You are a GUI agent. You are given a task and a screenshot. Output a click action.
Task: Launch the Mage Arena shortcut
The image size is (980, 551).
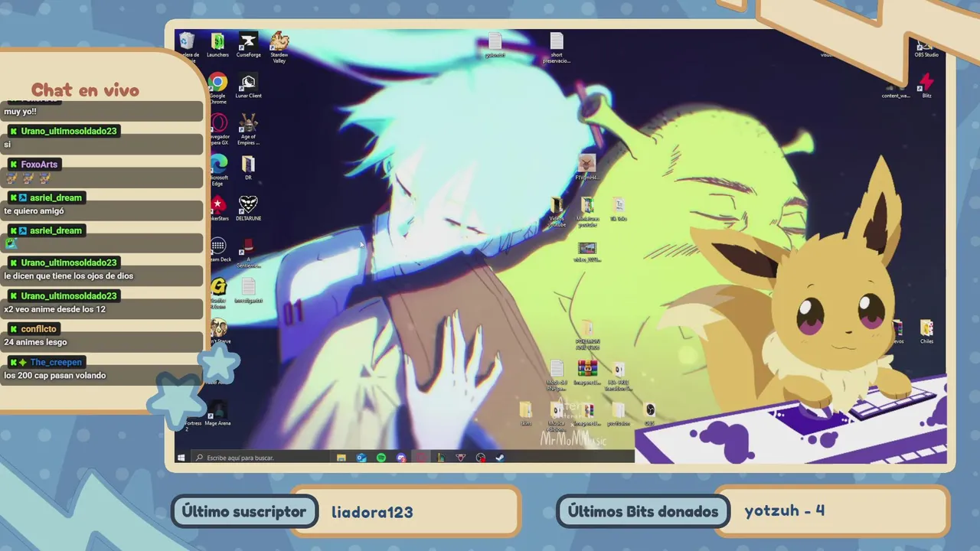click(218, 413)
